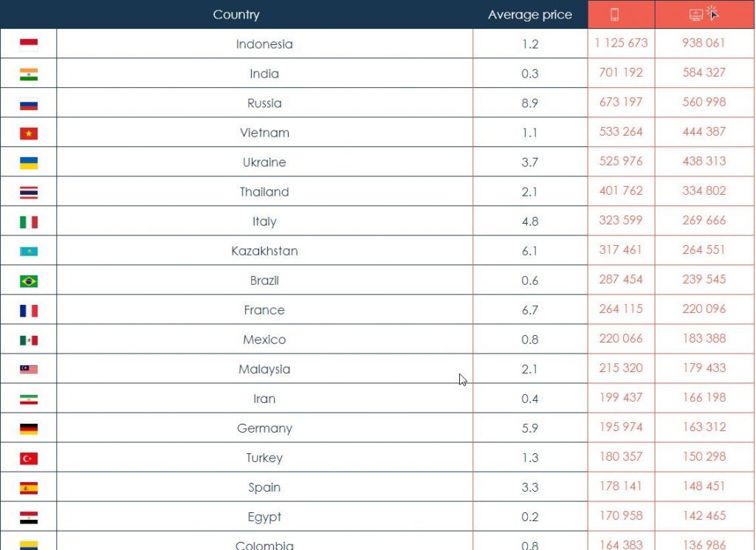
Task: Select Italy's average price cell 4.8
Action: click(529, 221)
